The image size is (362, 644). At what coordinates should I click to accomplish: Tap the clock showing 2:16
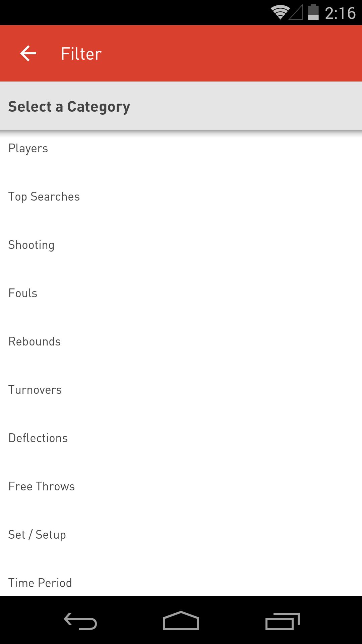(340, 13)
